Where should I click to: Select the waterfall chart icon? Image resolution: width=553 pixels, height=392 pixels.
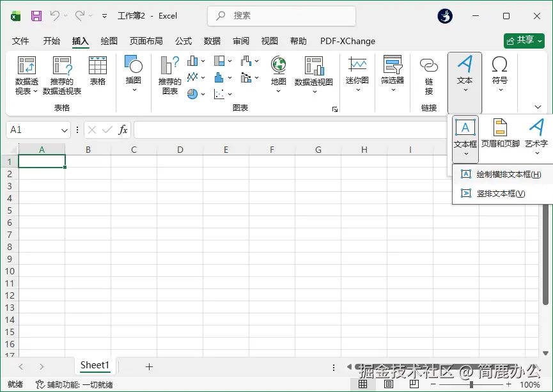coord(246,61)
